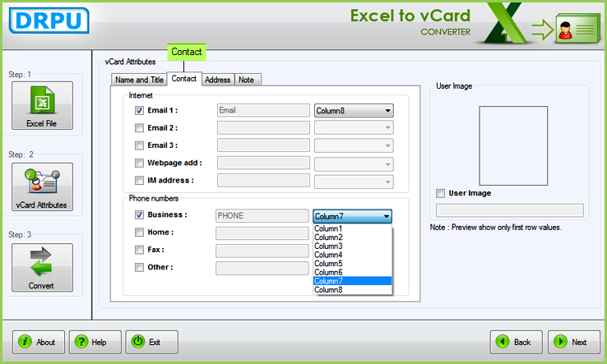Click the Back arrow icon

click(x=503, y=342)
